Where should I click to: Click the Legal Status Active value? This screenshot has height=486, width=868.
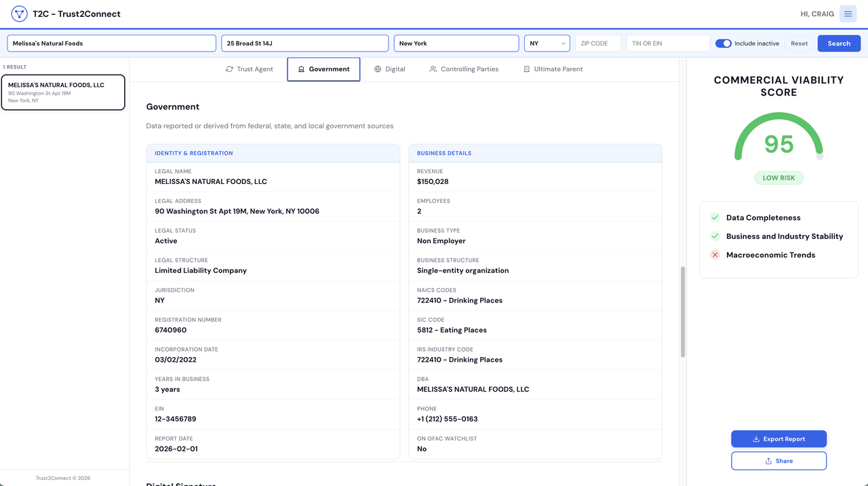click(166, 241)
